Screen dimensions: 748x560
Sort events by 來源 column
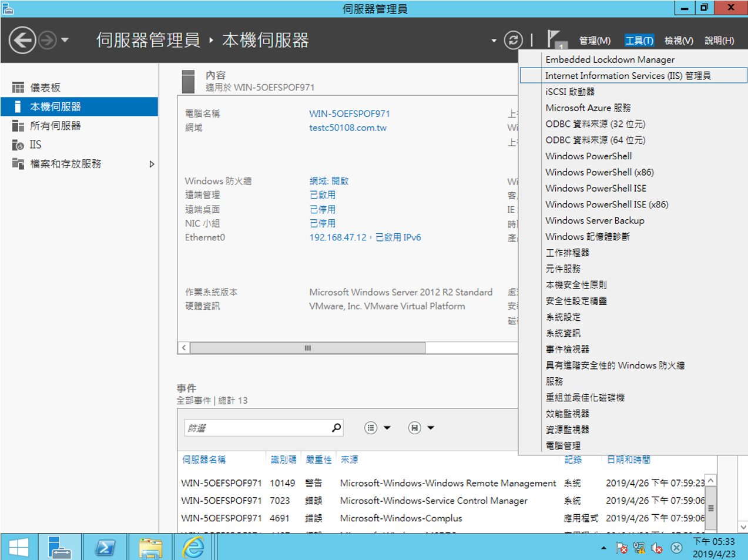click(x=349, y=460)
